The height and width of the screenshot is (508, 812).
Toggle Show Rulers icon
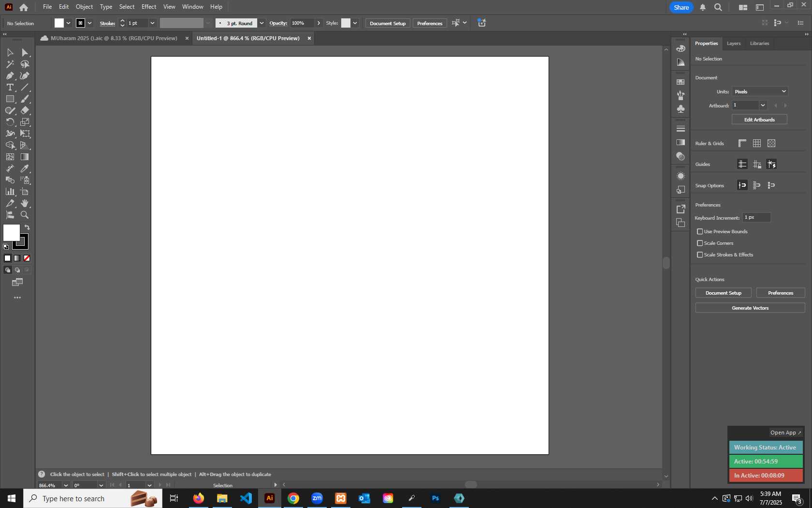(742, 143)
